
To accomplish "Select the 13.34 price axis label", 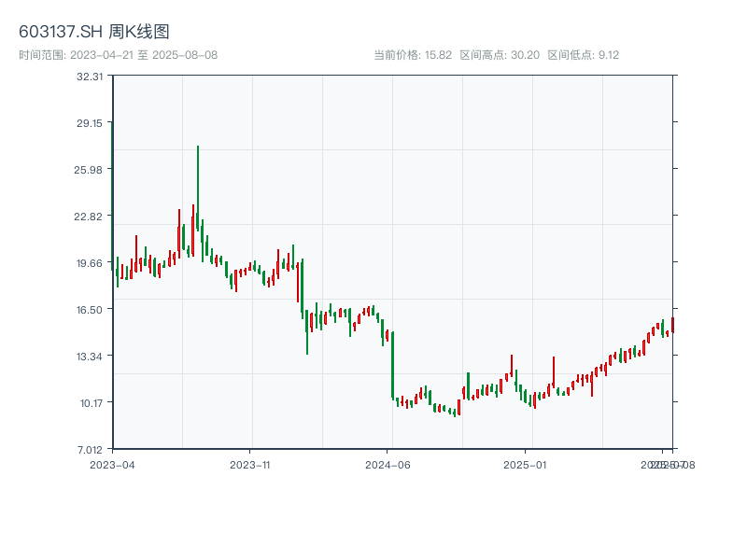I will pyautogui.click(x=90, y=356).
